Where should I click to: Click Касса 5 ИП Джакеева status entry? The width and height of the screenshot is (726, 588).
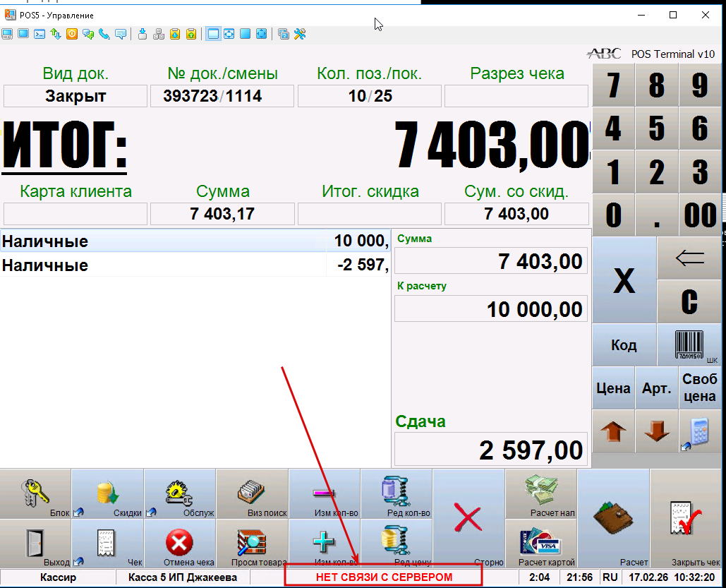(x=183, y=577)
